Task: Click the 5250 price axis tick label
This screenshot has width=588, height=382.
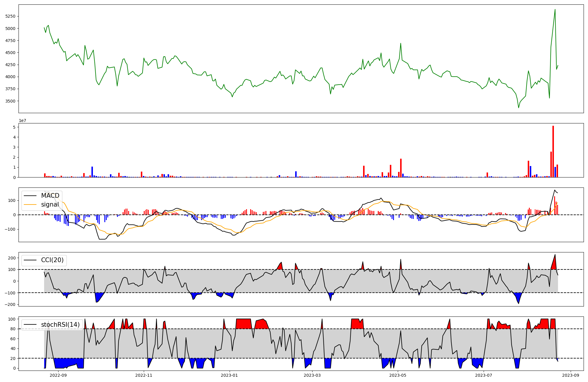Action: tap(10, 16)
